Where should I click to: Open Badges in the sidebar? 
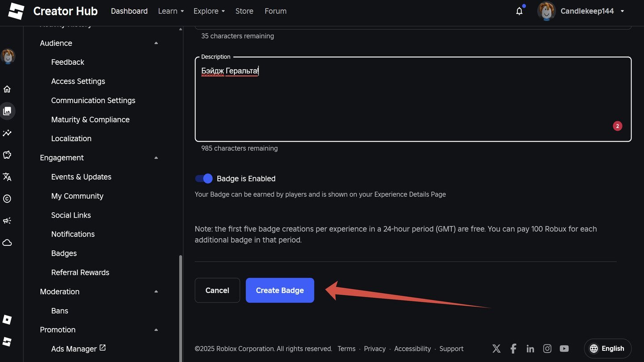64,253
